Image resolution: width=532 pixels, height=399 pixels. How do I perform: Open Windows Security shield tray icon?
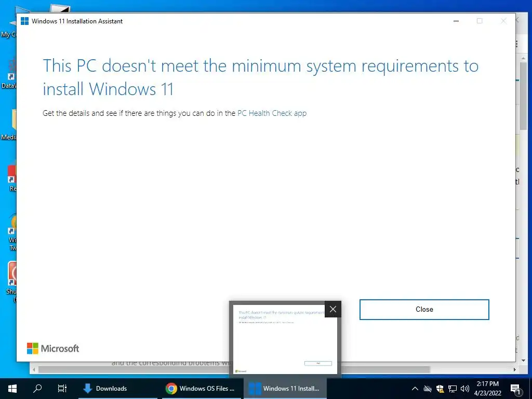[440, 389]
